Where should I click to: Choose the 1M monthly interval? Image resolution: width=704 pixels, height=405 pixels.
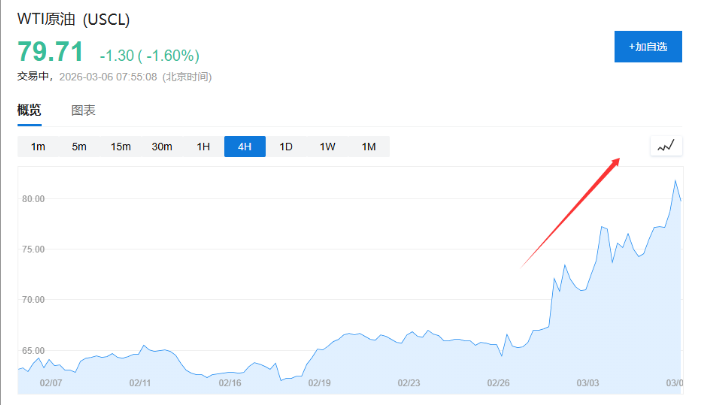tap(368, 147)
